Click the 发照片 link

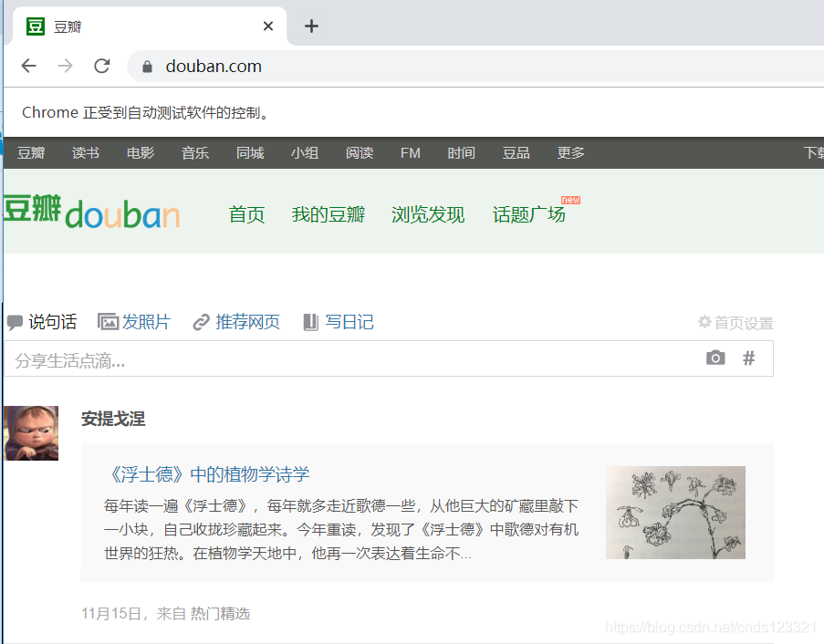click(146, 321)
